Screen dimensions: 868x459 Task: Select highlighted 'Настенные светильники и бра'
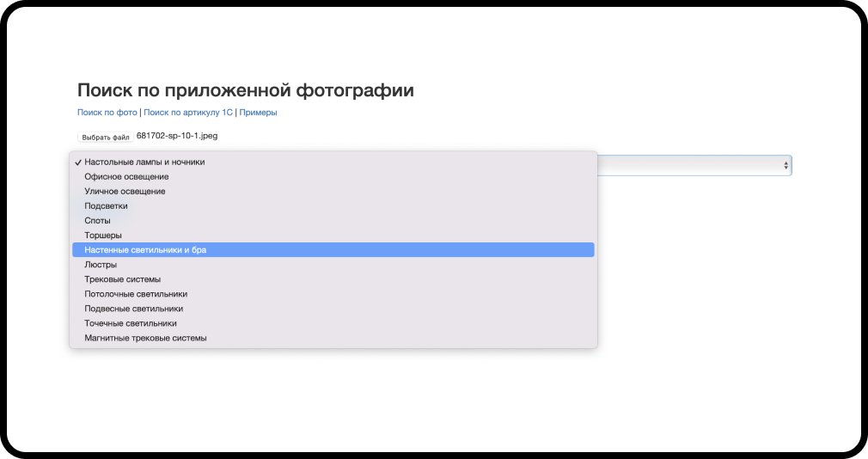145,249
